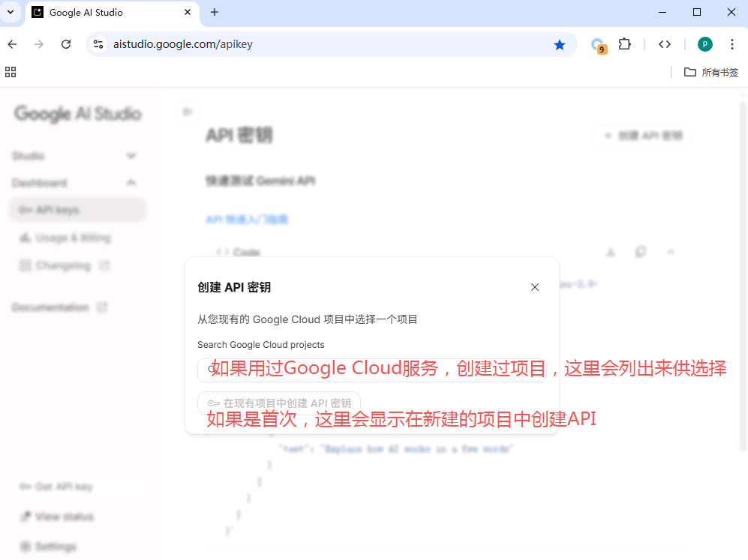Open a new browser tab

214,13
